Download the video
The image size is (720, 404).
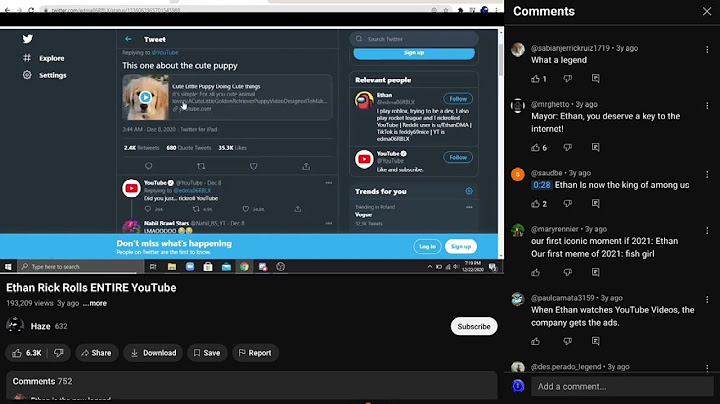pos(153,353)
